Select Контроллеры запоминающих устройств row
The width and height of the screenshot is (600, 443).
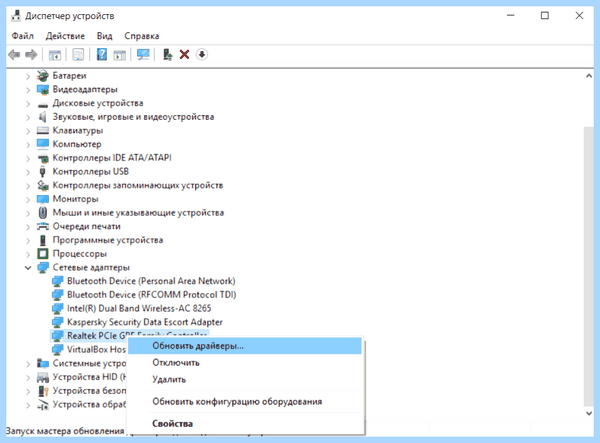pyautogui.click(x=138, y=185)
